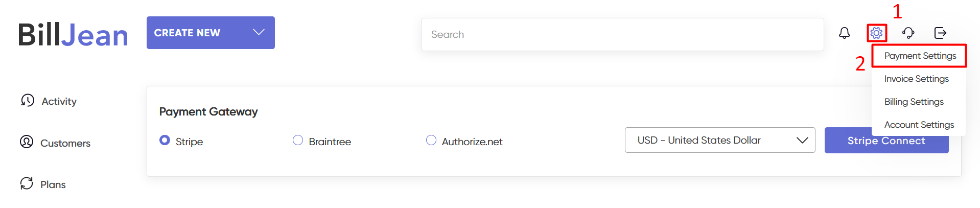Click the logout icon
Image resolution: width=980 pixels, height=208 pixels.
click(x=940, y=33)
